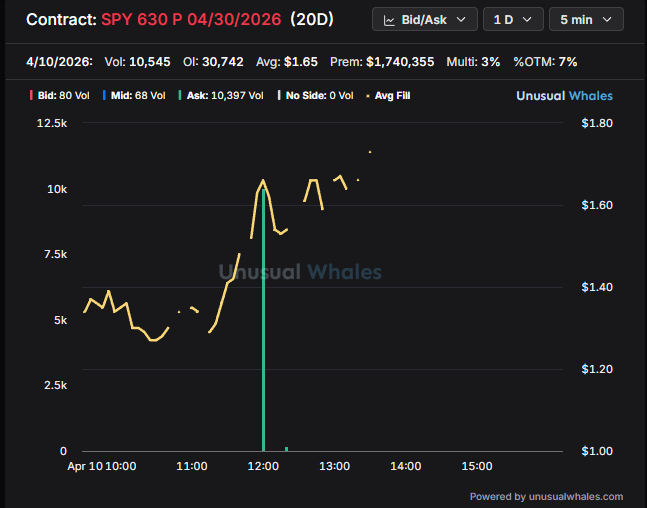647x508 pixels.
Task: Click the 2.5k volume axis label
Action: point(55,385)
